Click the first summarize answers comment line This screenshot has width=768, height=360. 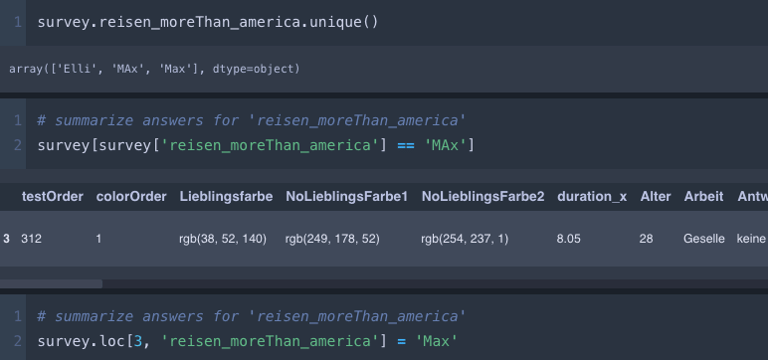251,120
